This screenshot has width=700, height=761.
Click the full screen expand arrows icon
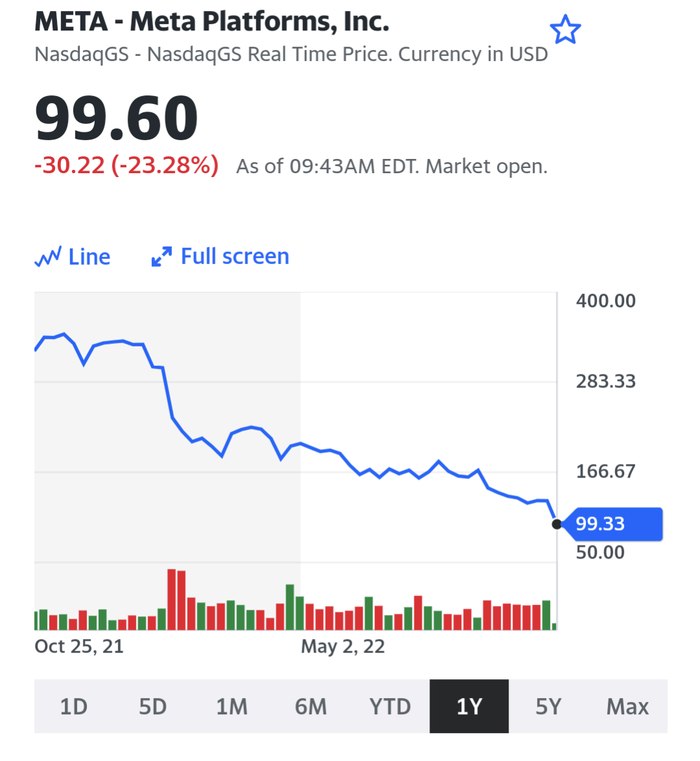[162, 257]
